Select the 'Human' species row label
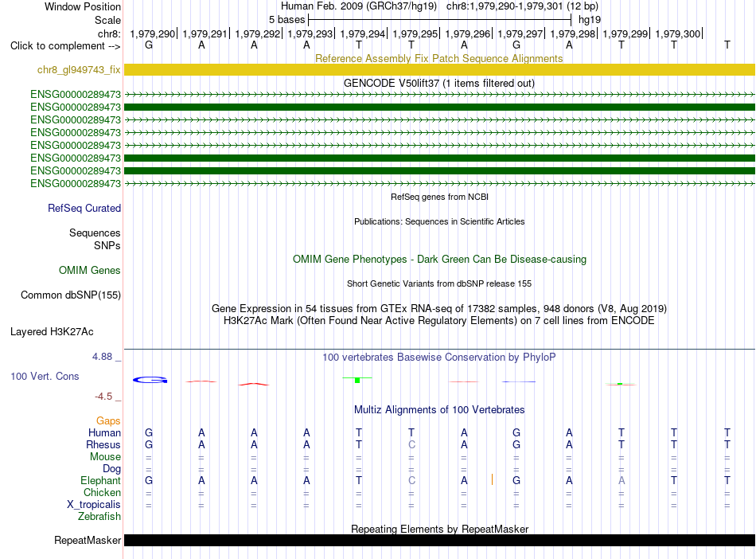This screenshot has width=756, height=559. click(104, 432)
